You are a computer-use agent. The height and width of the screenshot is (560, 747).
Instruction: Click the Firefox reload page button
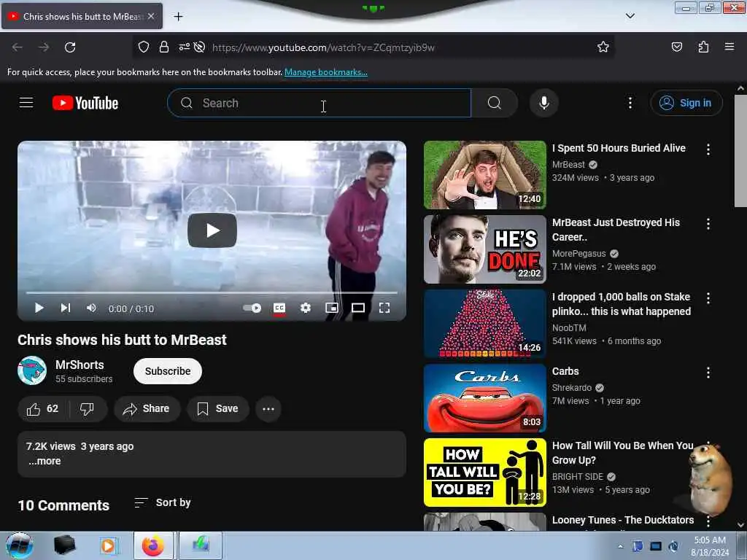pyautogui.click(x=70, y=47)
